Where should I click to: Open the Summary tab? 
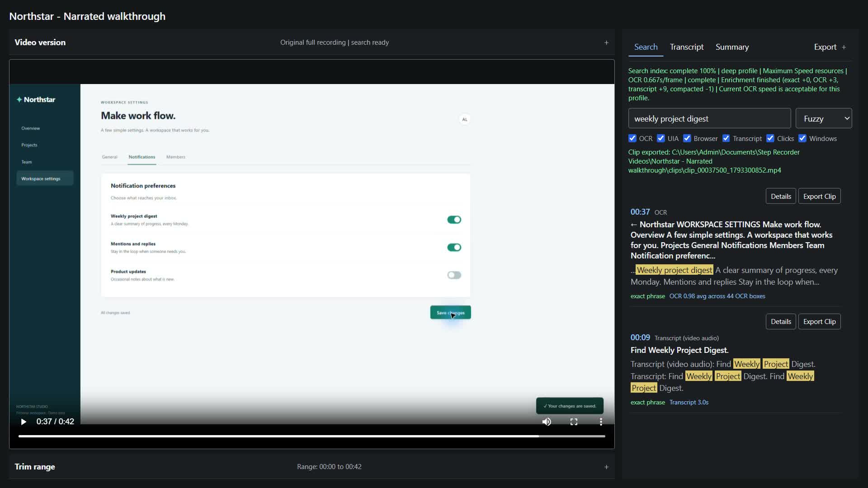point(732,47)
